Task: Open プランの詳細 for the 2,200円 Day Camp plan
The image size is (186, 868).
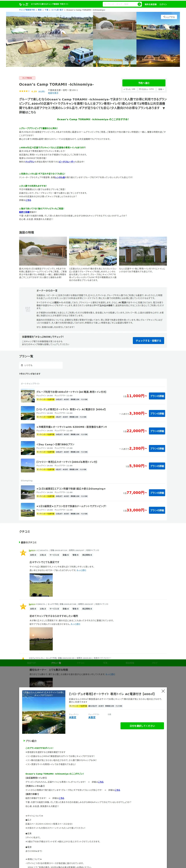Action: [x=157, y=448]
